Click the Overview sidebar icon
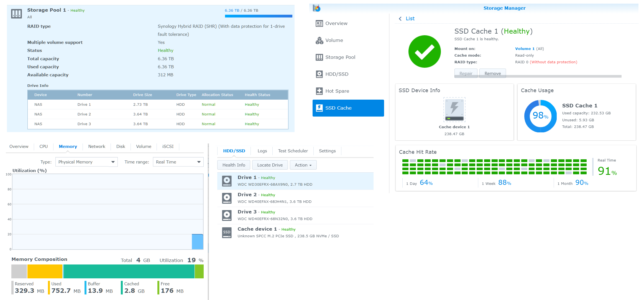Viewport: 644px width, 300px height. (319, 24)
